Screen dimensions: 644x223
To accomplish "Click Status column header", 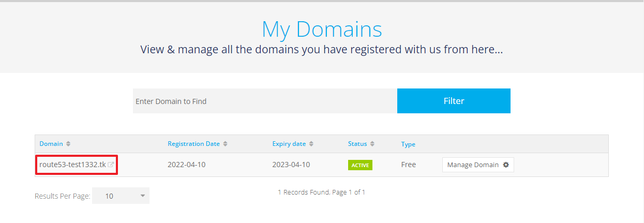I will coord(357,144).
